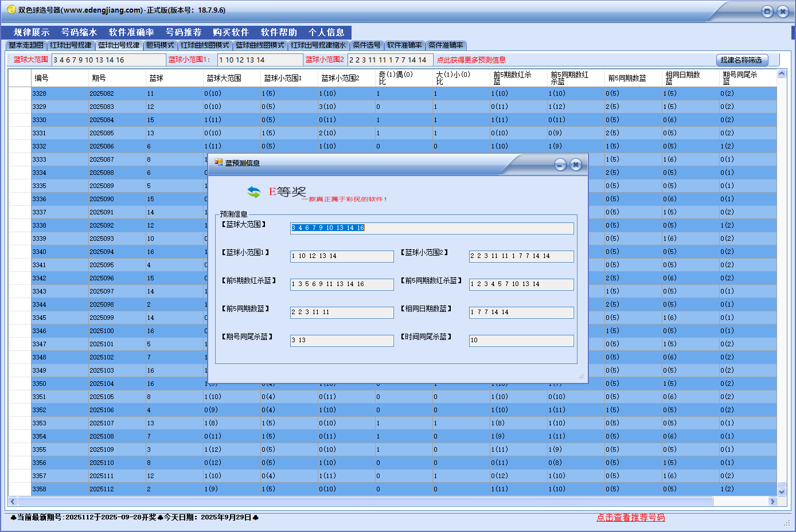Open the 规律展示 menu

(x=32, y=33)
